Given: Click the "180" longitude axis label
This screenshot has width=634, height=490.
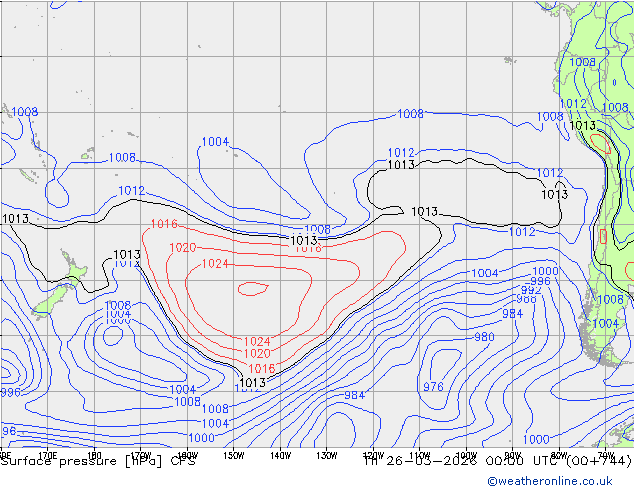Looking at the screenshot, I should click(x=94, y=456).
